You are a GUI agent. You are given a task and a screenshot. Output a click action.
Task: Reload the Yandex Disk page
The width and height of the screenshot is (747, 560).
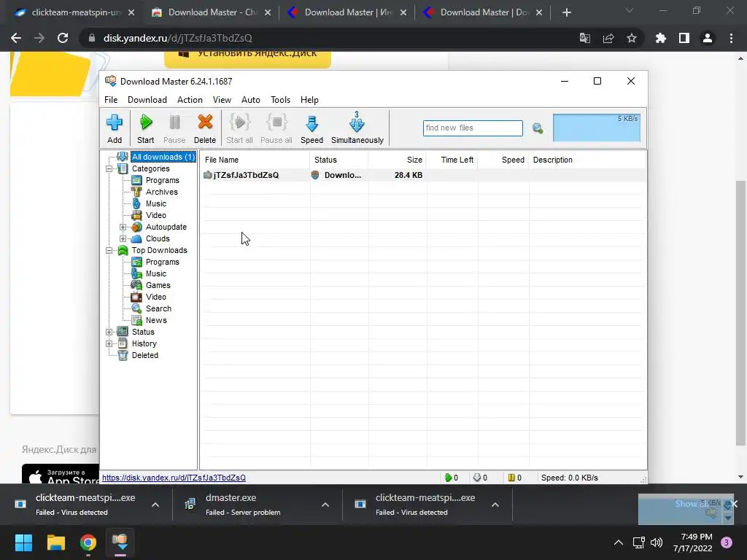63,38
